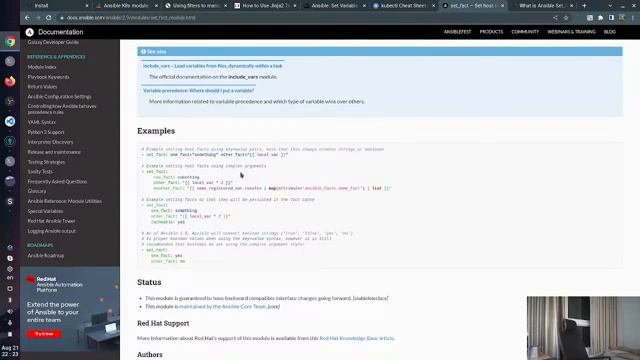Open 'Red Hat Ansible Tower' sidebar link
The image size is (640, 360).
pos(51,221)
